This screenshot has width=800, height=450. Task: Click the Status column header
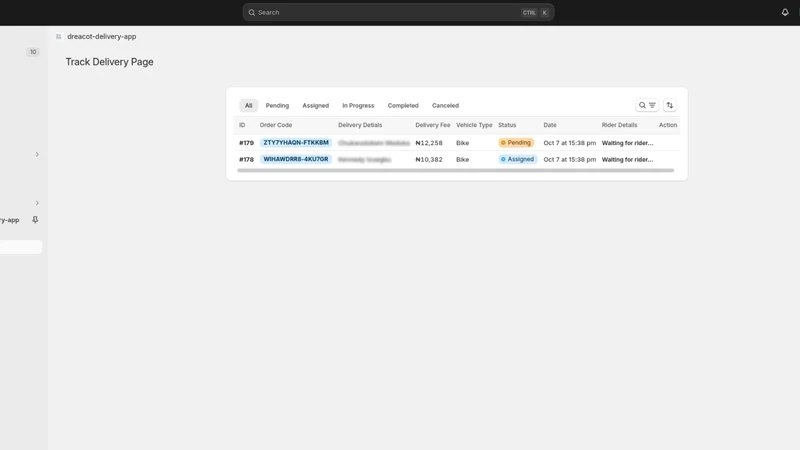[x=507, y=125]
